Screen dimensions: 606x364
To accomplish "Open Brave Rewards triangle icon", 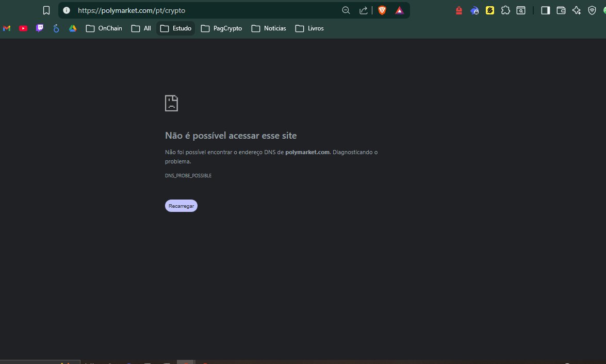I will point(399,10).
